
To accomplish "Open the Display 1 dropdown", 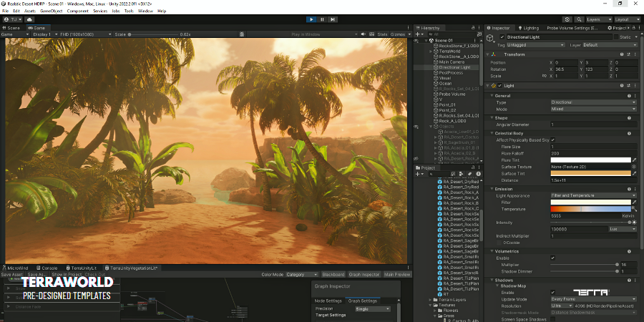I will click(x=45, y=34).
